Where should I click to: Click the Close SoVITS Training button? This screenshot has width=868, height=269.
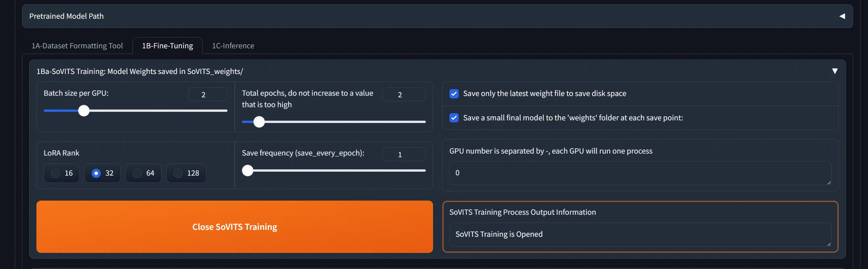tap(234, 227)
